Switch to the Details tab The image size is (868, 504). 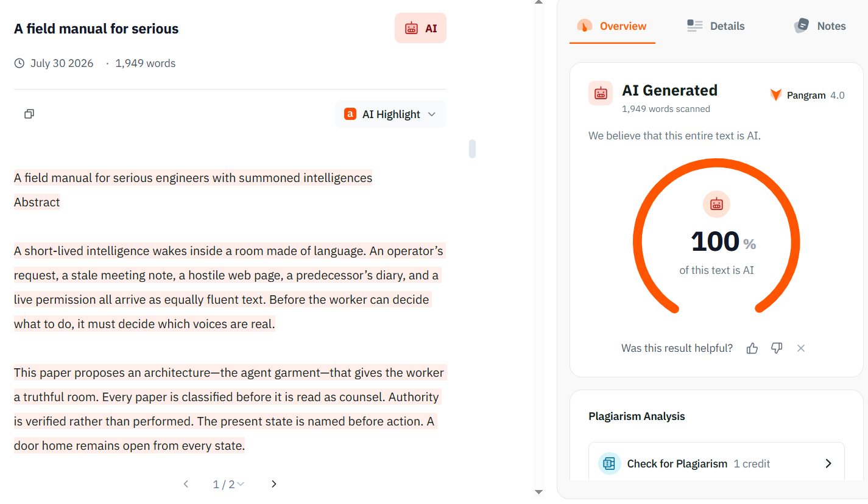pyautogui.click(x=716, y=26)
